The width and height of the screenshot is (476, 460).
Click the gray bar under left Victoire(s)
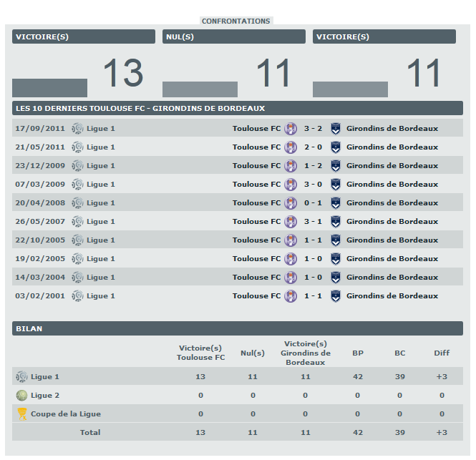49,88
